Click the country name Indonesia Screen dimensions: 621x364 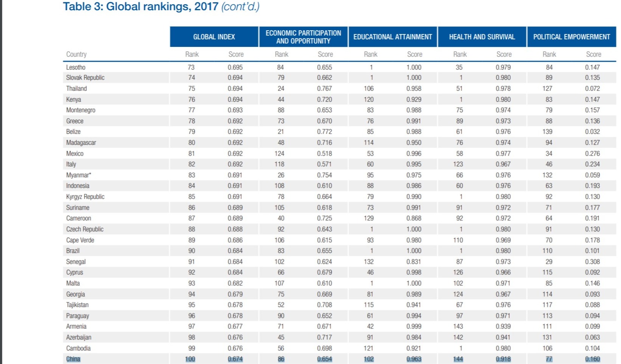[x=78, y=186]
